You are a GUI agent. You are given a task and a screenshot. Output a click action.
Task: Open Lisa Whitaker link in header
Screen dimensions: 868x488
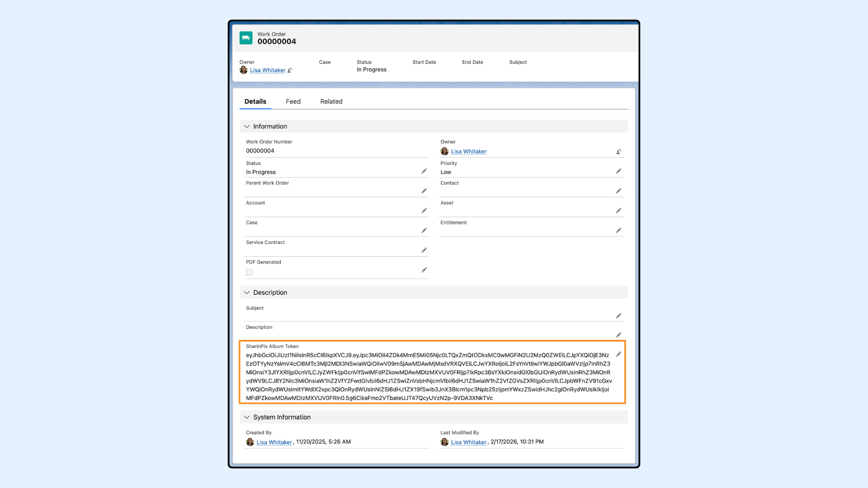[x=268, y=70]
